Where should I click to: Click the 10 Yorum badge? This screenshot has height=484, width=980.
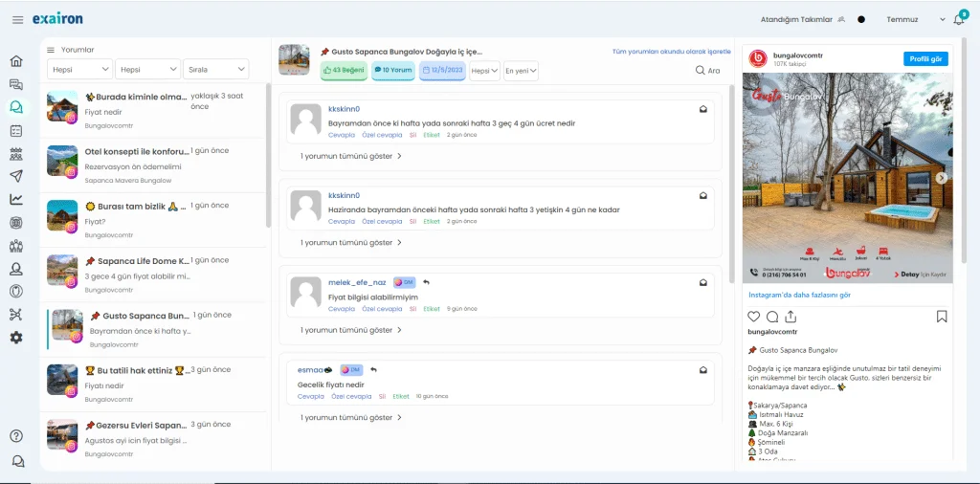click(393, 71)
